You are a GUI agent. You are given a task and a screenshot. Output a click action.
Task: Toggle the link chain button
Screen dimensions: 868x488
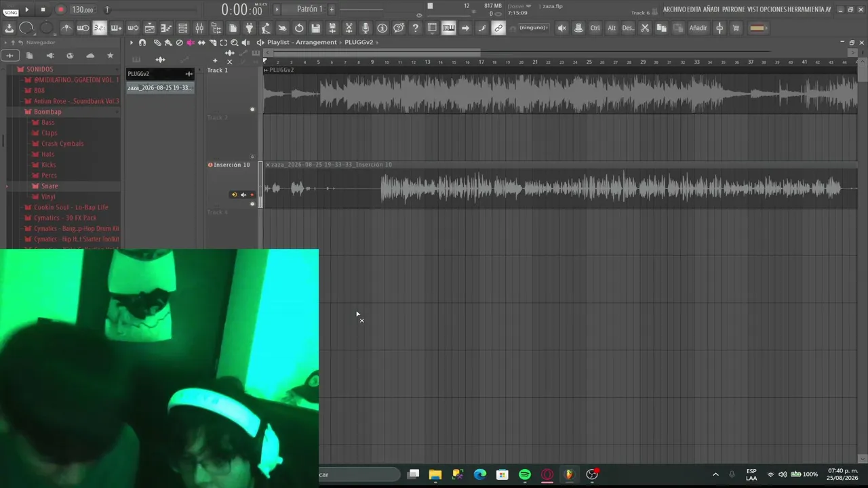pyautogui.click(x=498, y=28)
